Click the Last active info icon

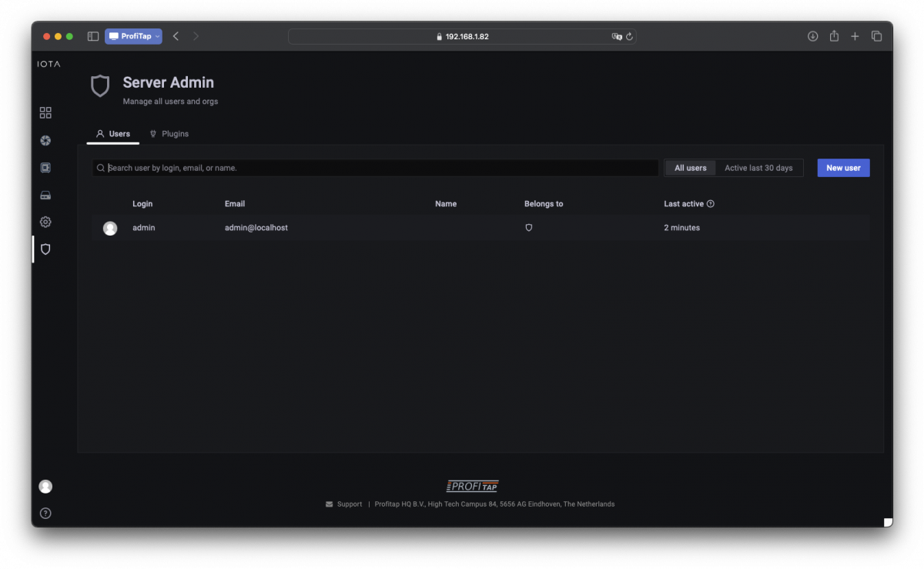[711, 204]
